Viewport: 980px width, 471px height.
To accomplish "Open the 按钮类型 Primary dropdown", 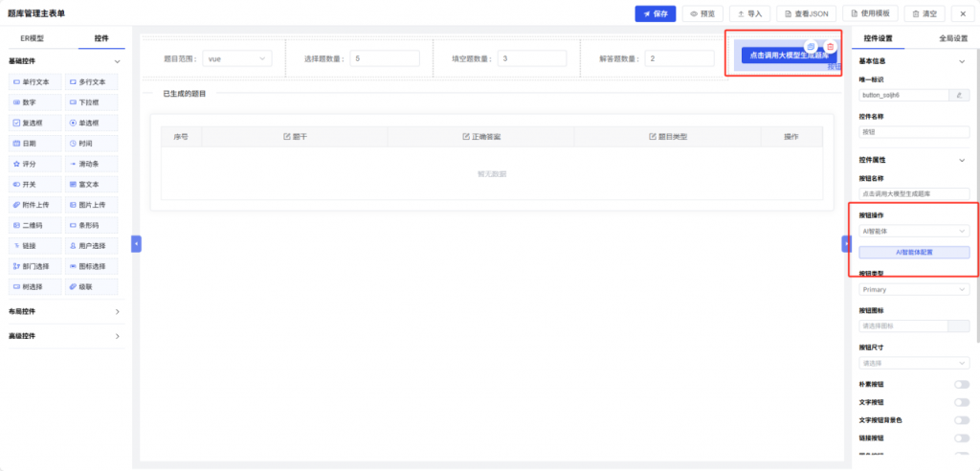I will [x=914, y=290].
